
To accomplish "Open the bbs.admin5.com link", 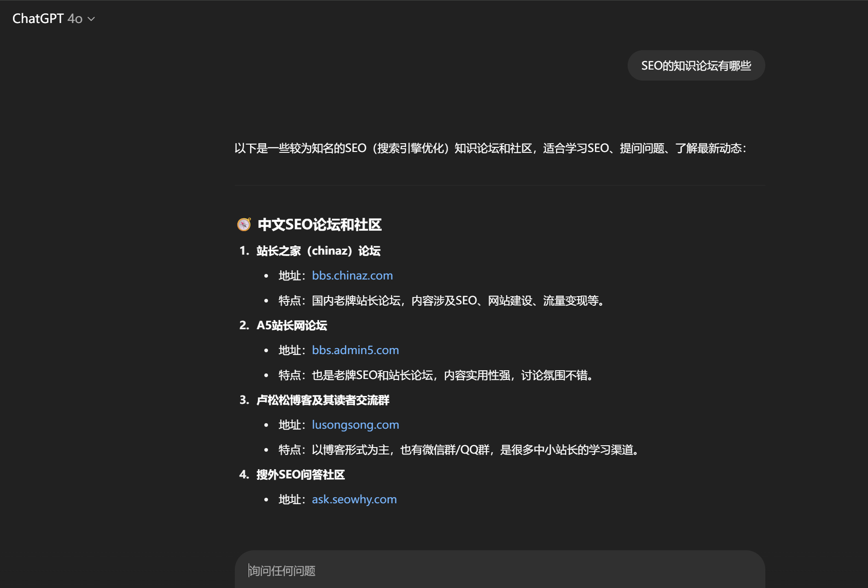I will click(x=355, y=350).
